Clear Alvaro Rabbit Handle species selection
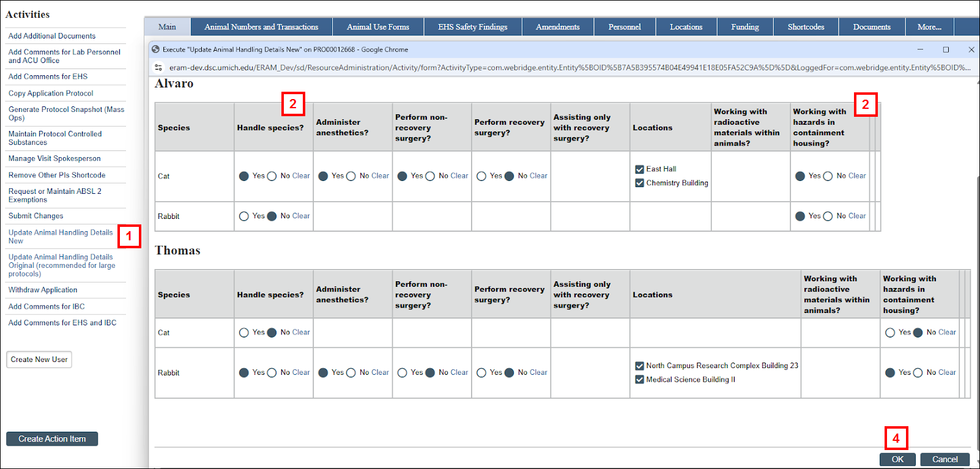 coord(301,216)
